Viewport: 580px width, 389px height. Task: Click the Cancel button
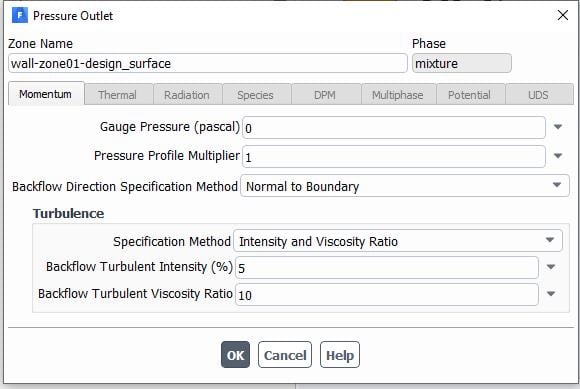pyautogui.click(x=285, y=355)
